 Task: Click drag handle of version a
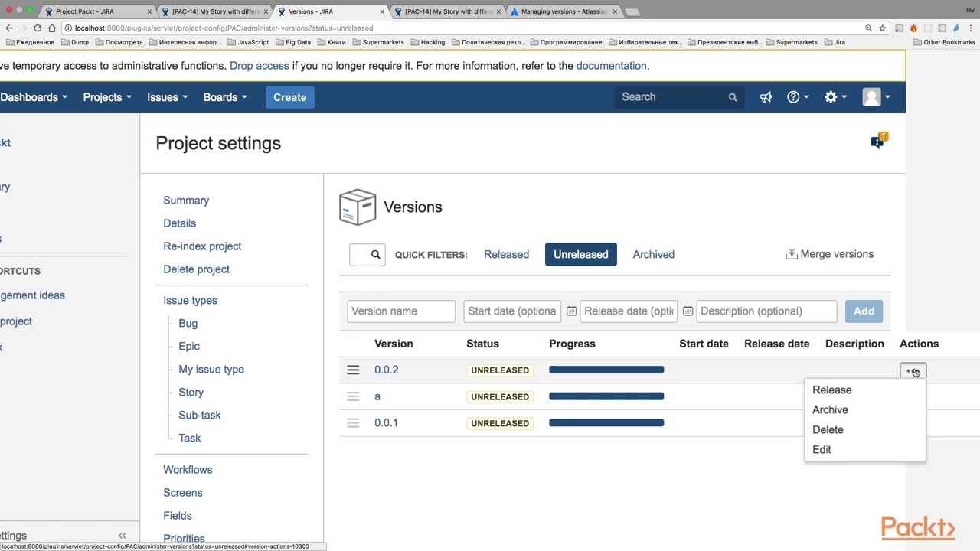pyautogui.click(x=353, y=396)
